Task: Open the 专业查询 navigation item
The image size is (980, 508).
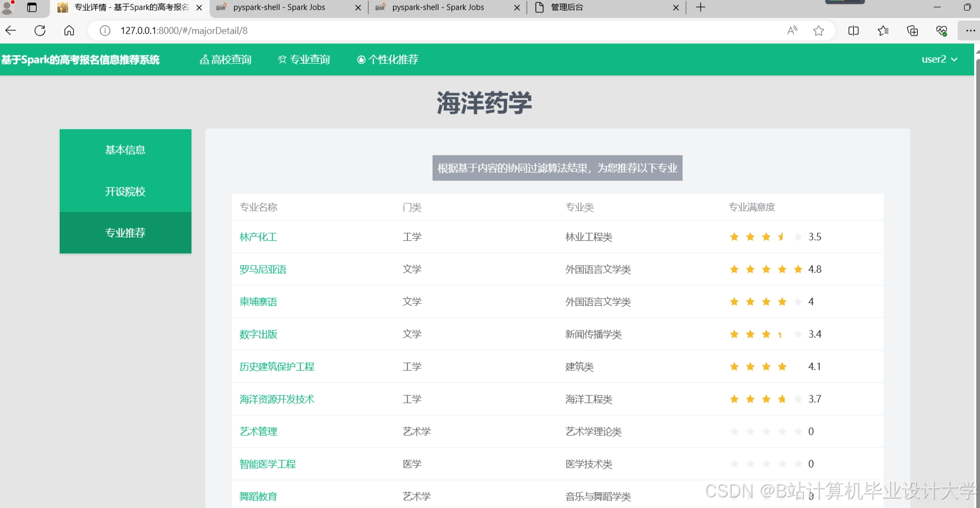Action: click(303, 59)
